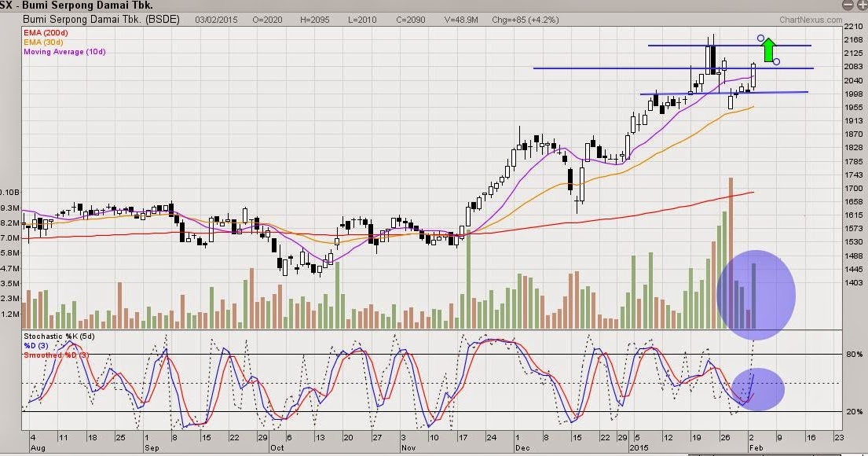Select the %D (3) indicator label
868x456 pixels.
point(36,345)
